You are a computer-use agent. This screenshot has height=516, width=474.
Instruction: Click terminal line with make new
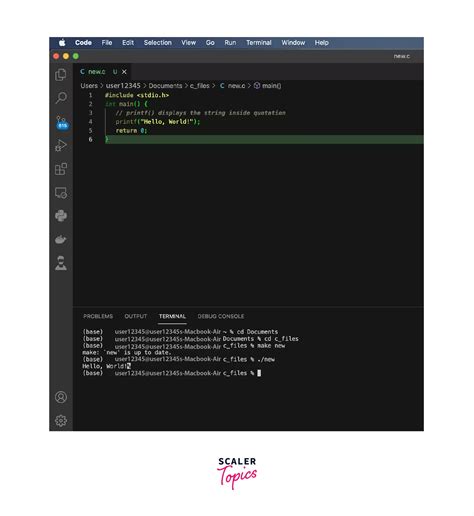(x=184, y=346)
